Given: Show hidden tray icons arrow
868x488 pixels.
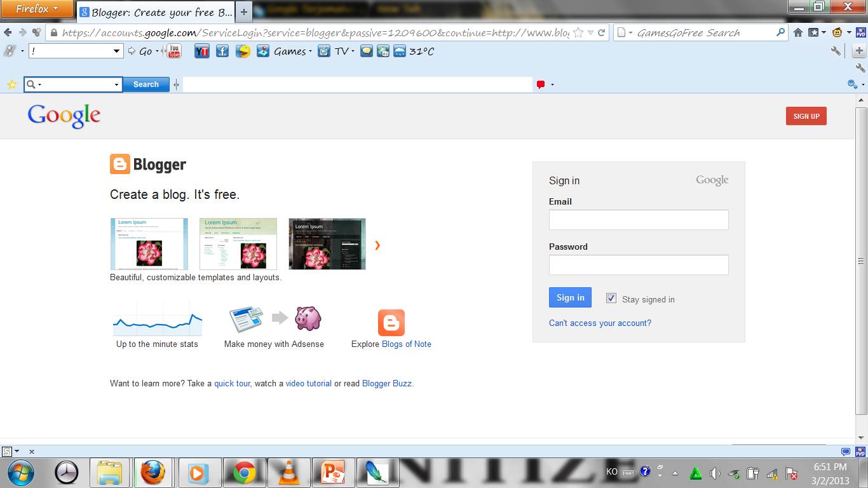Looking at the screenshot, I should tap(675, 473).
